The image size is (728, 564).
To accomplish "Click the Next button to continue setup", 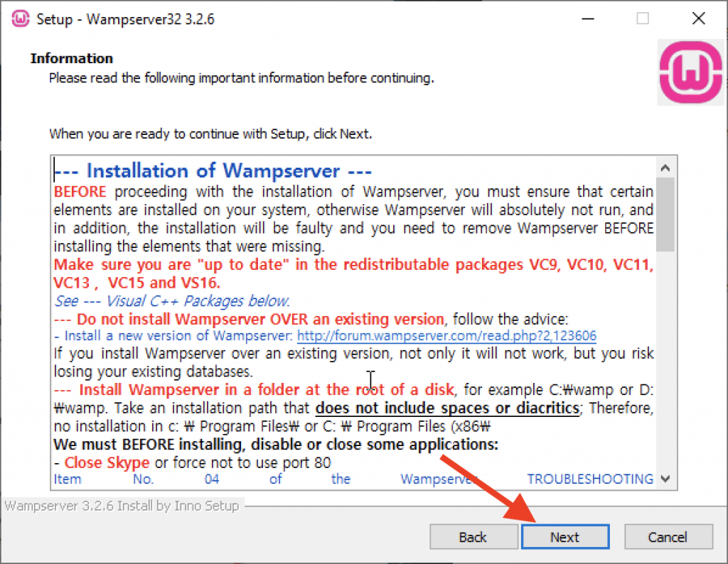I will (x=565, y=536).
